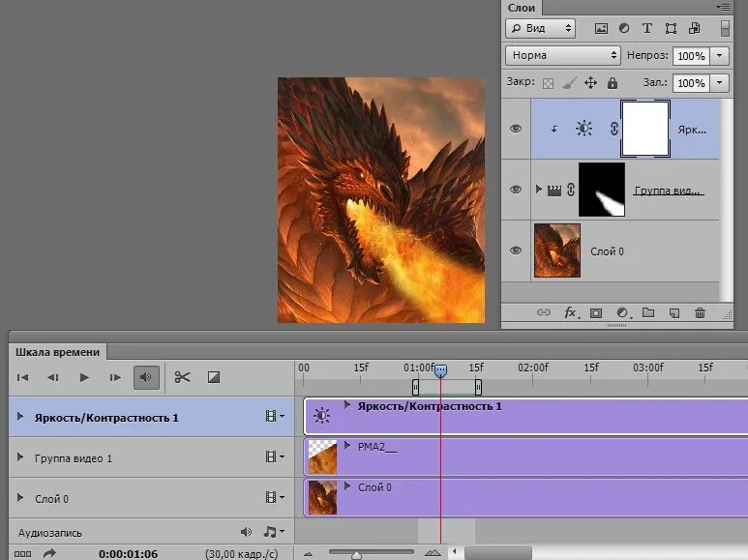This screenshot has height=560, width=748.
Task: Add a layer mask
Action: pos(596,313)
